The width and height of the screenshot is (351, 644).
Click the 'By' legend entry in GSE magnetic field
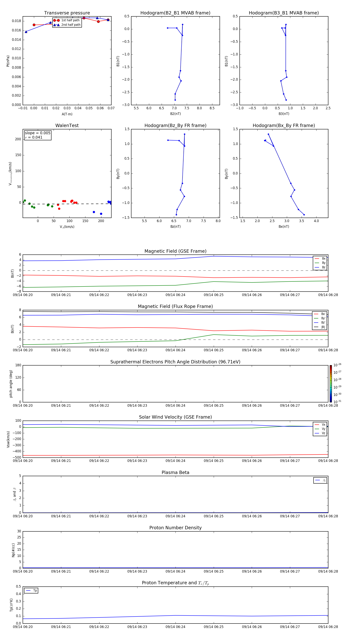click(320, 263)
